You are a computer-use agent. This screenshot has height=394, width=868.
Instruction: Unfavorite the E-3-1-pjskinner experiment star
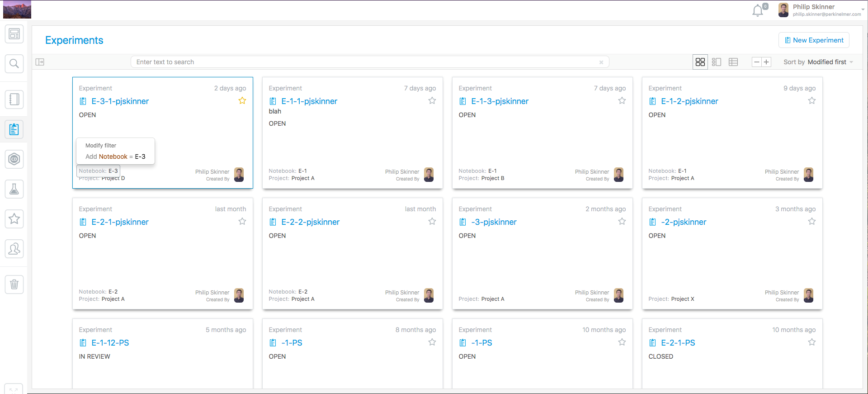[x=242, y=101]
